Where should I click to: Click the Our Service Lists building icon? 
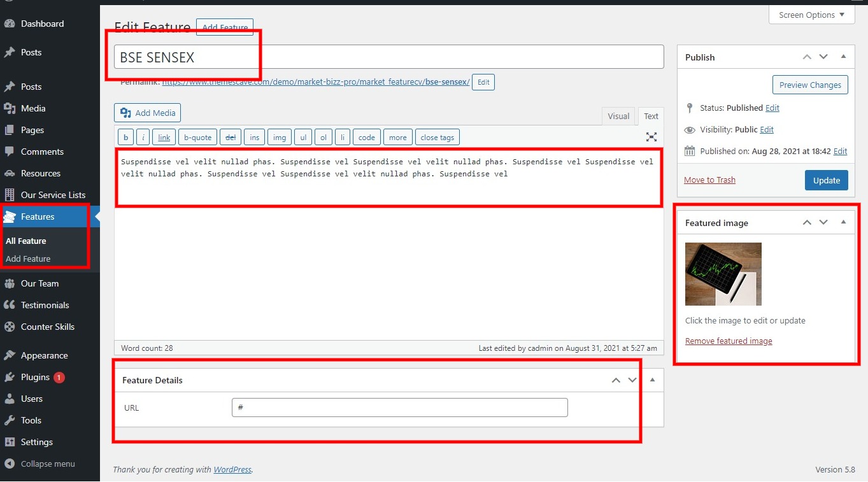click(10, 195)
